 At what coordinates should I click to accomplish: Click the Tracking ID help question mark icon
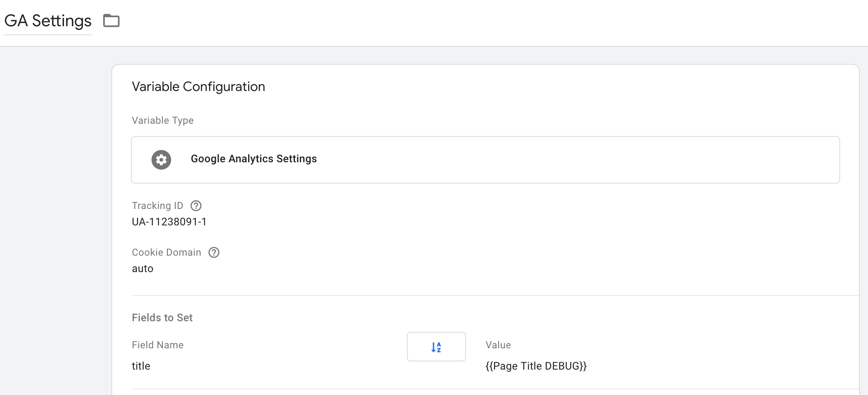(196, 206)
